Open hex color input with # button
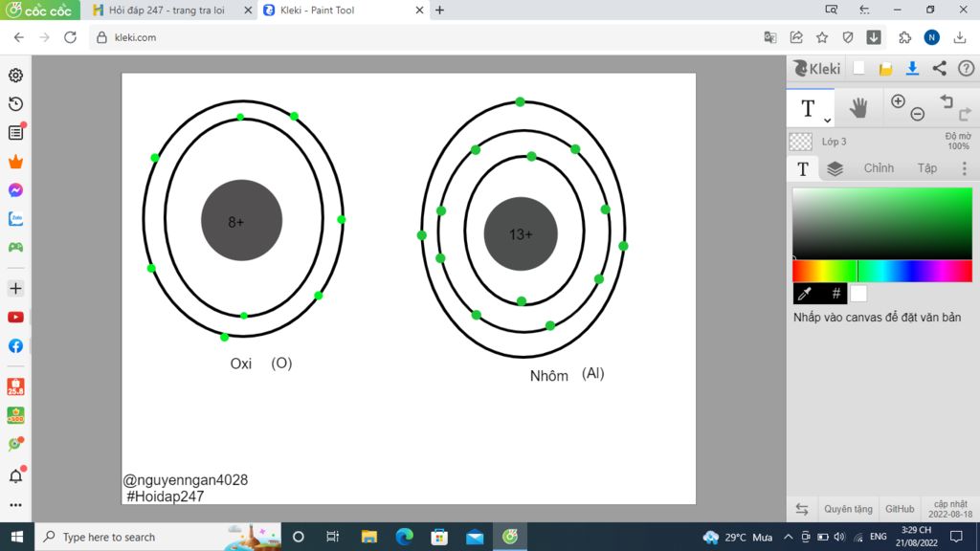Screen dimensions: 980x551 click(x=835, y=293)
